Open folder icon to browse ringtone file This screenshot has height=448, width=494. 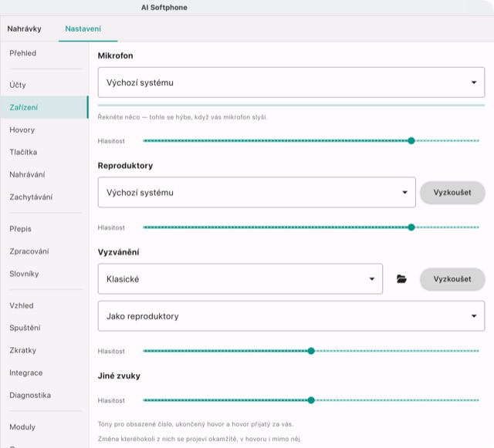(x=401, y=279)
